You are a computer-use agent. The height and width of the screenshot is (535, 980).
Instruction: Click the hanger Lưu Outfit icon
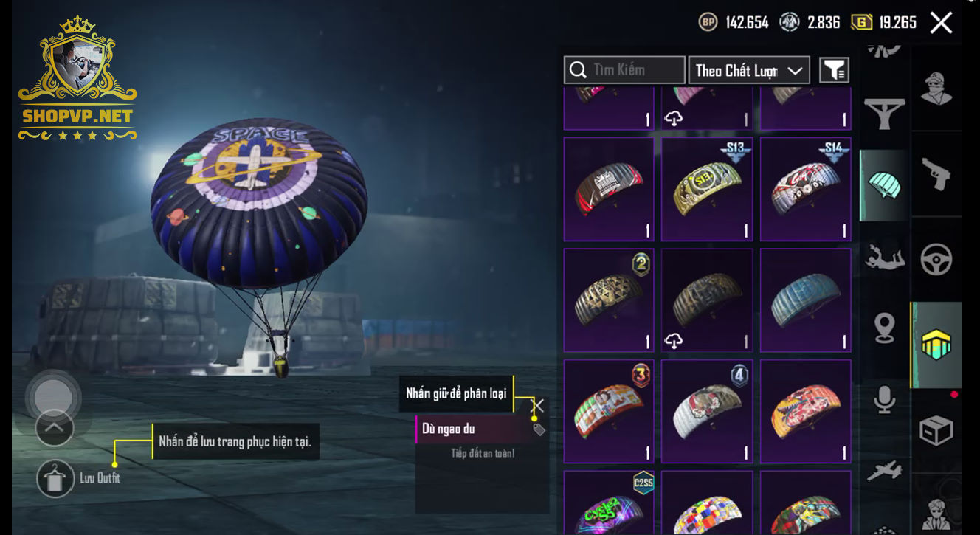[x=55, y=478]
